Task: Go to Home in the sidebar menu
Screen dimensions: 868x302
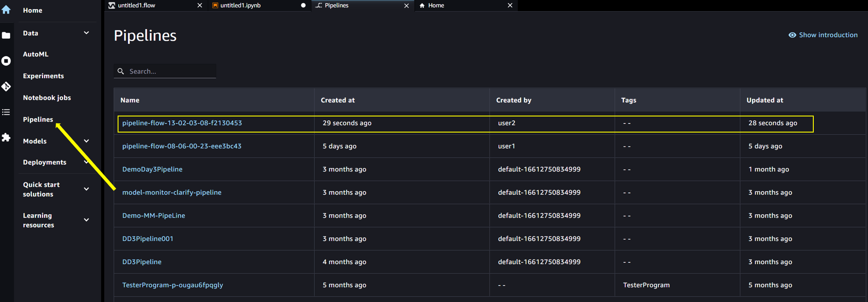Action: (x=33, y=10)
